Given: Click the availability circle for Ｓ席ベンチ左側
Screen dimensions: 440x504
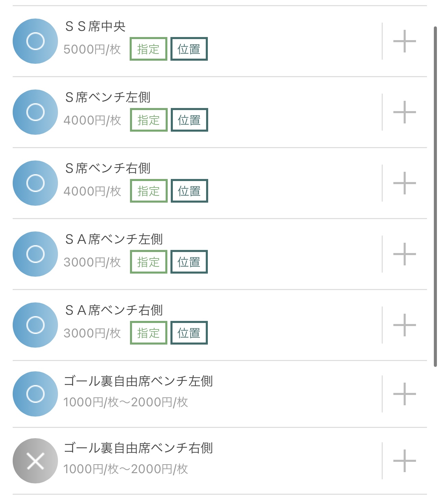Looking at the screenshot, I should (35, 112).
